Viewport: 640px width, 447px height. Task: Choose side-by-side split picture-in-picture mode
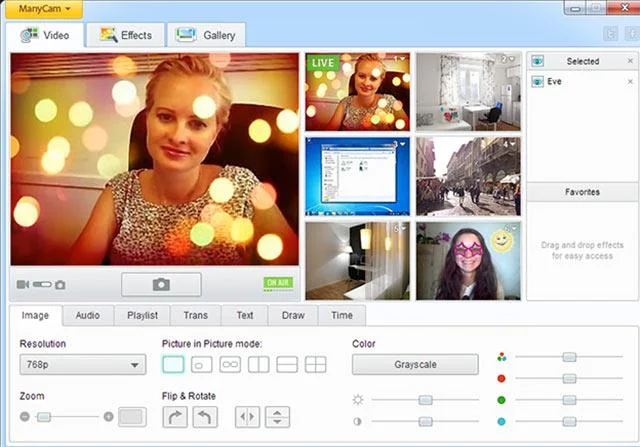(x=258, y=365)
